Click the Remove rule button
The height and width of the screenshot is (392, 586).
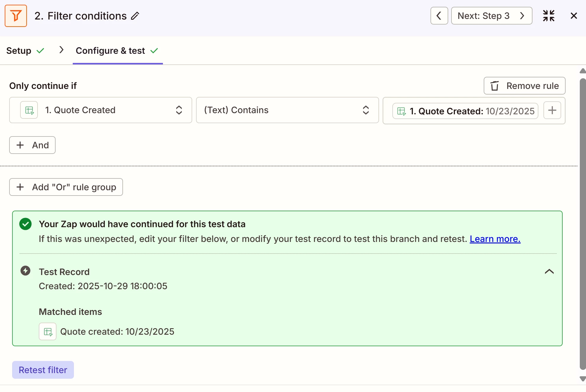tap(524, 86)
